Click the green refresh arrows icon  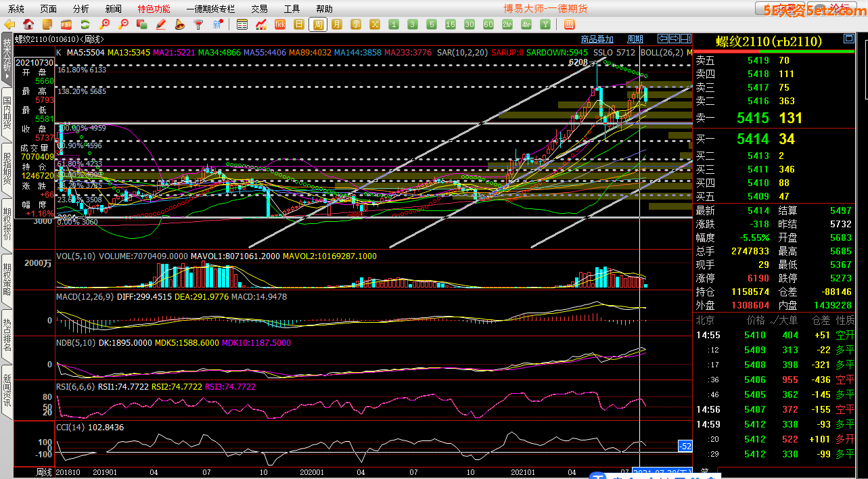(x=85, y=24)
